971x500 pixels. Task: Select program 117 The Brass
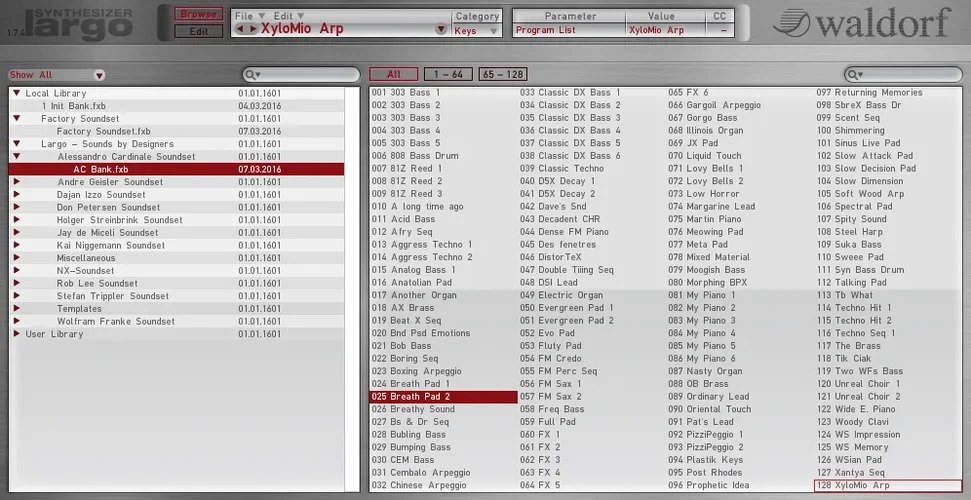889,346
